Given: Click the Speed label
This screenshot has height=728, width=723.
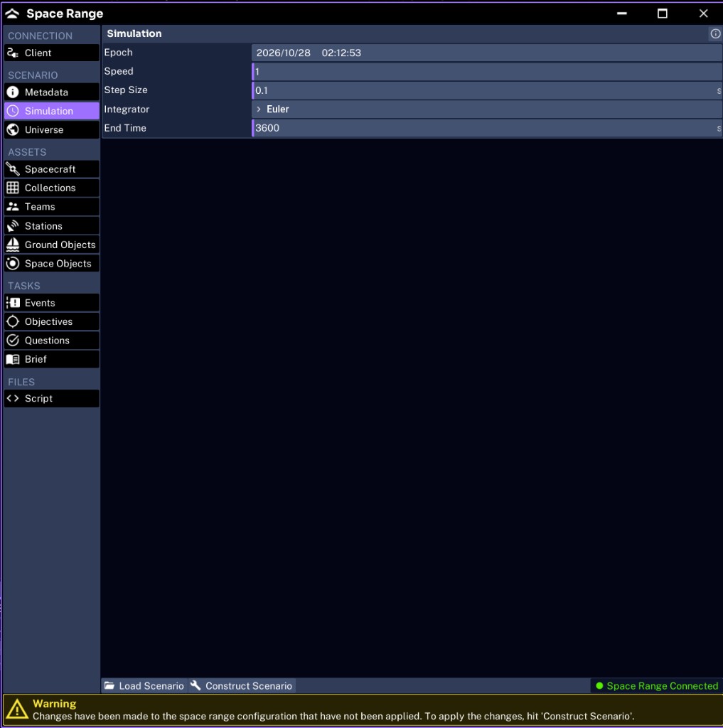Looking at the screenshot, I should 119,71.
